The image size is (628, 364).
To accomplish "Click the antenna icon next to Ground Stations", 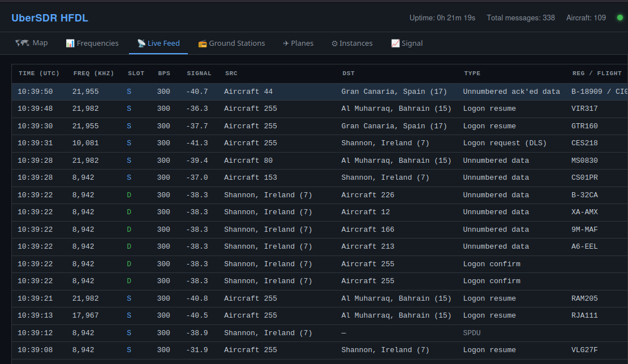I will (203, 43).
